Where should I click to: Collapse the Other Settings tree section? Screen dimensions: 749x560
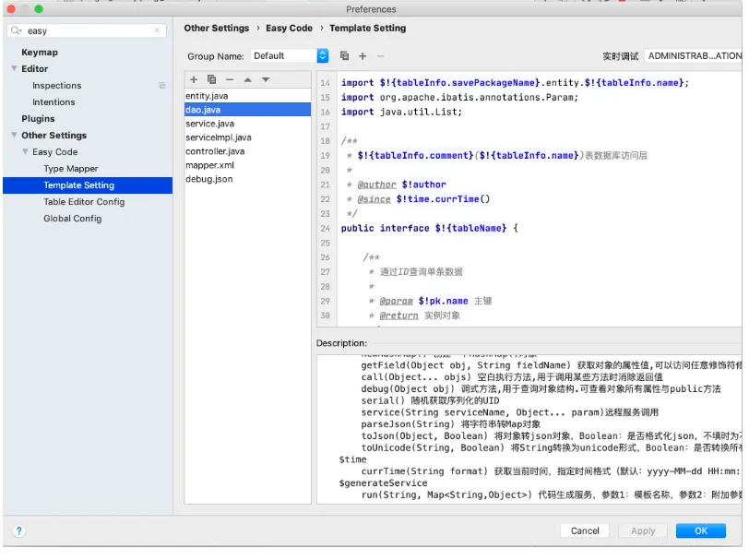pyautogui.click(x=14, y=136)
